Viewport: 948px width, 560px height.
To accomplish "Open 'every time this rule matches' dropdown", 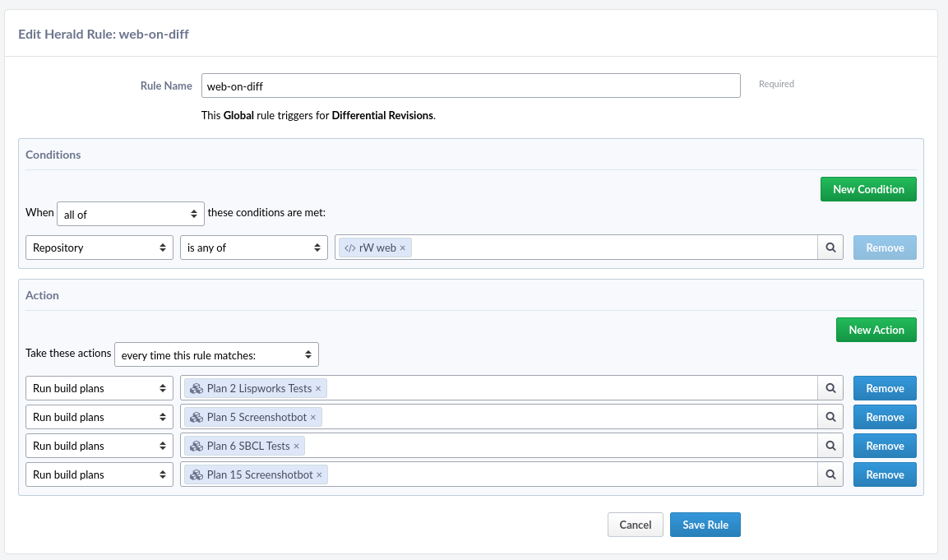I will point(216,354).
